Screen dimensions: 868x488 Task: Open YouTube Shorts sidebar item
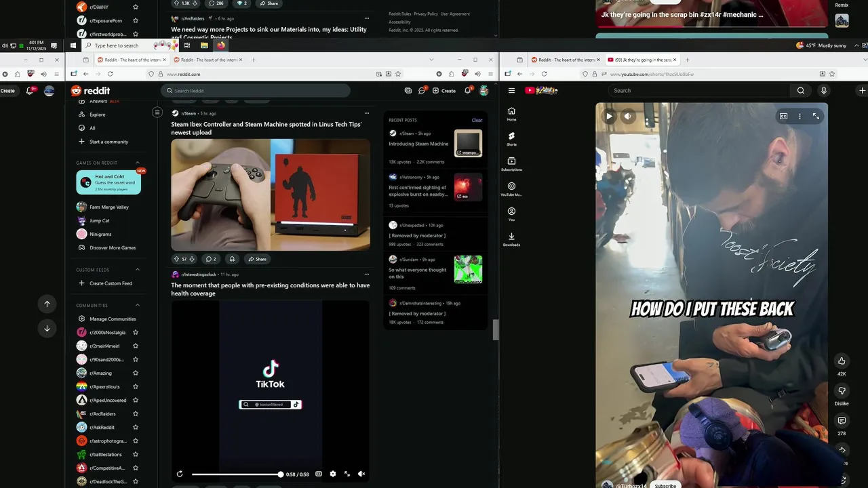(x=511, y=139)
